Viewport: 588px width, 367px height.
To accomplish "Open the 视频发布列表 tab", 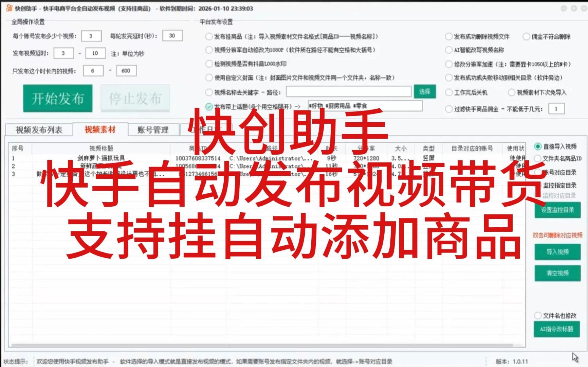I will 39,130.
